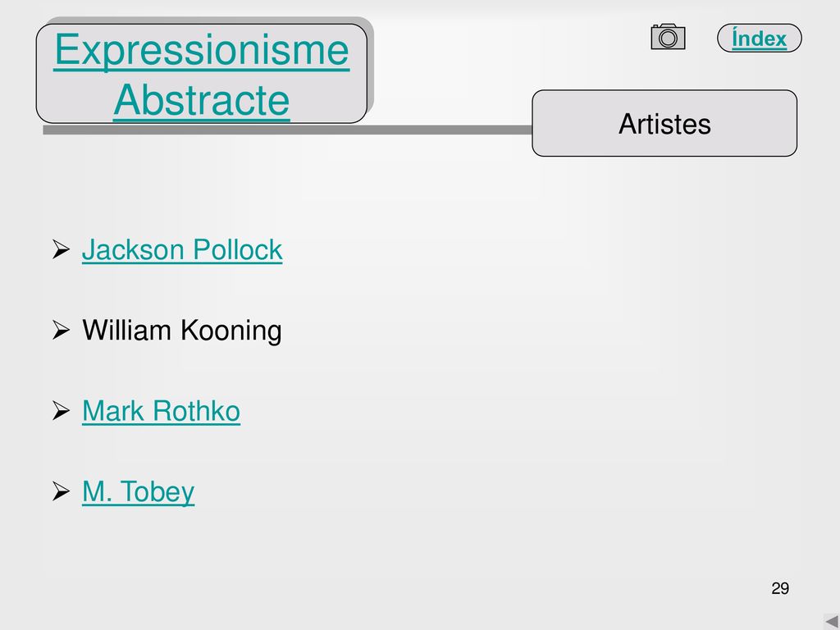840x630 pixels.
Task: Click the surname Kooning in the list
Action: click(231, 330)
